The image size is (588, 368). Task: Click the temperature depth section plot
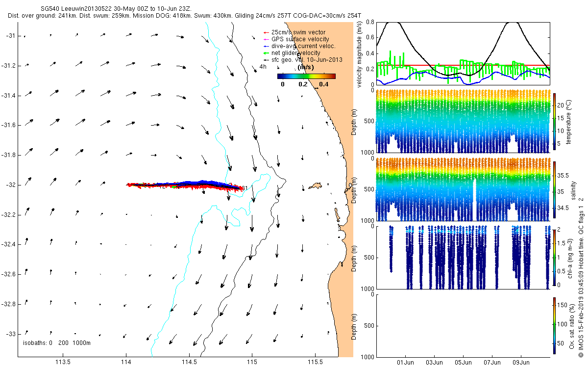(x=463, y=121)
